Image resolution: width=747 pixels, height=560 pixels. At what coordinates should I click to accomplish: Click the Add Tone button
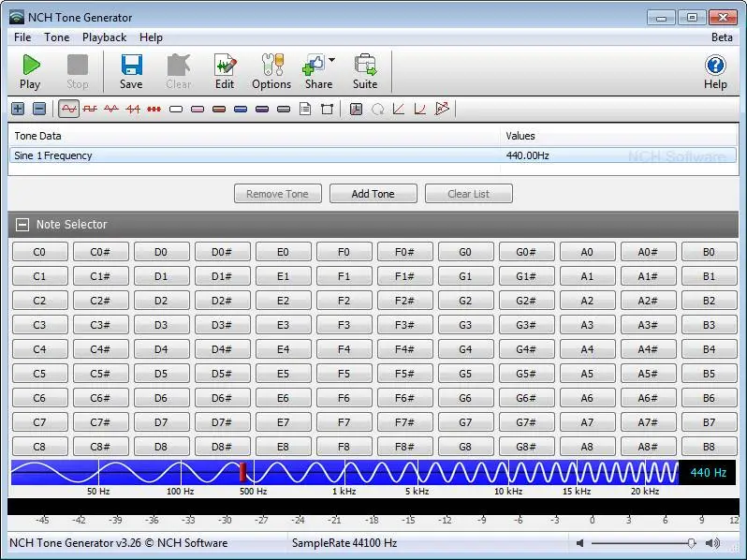pos(373,194)
